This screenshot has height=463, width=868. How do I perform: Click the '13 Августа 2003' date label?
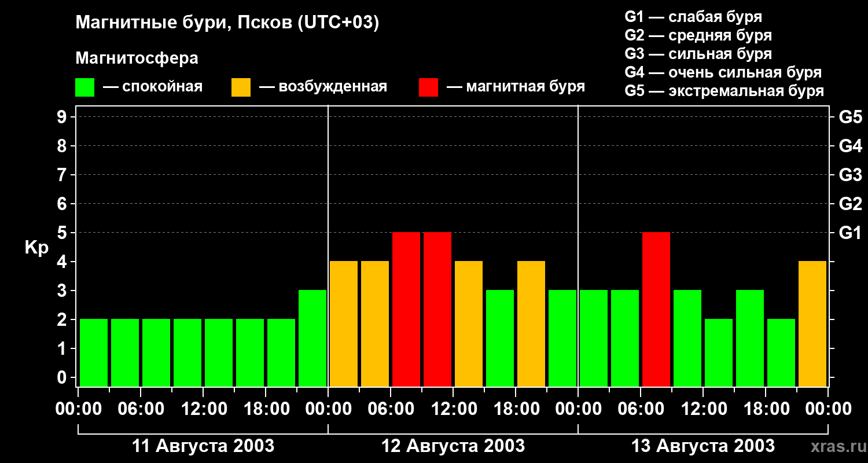pos(703,446)
